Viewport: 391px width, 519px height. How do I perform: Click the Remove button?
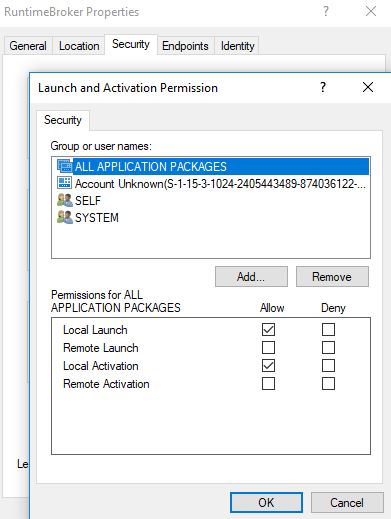tap(332, 277)
